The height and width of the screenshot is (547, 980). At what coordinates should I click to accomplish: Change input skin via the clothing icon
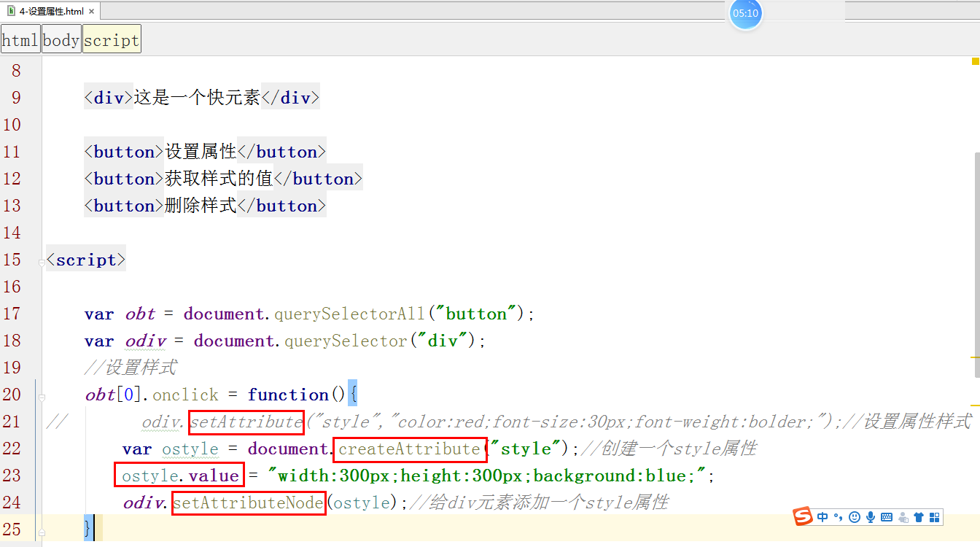919,516
